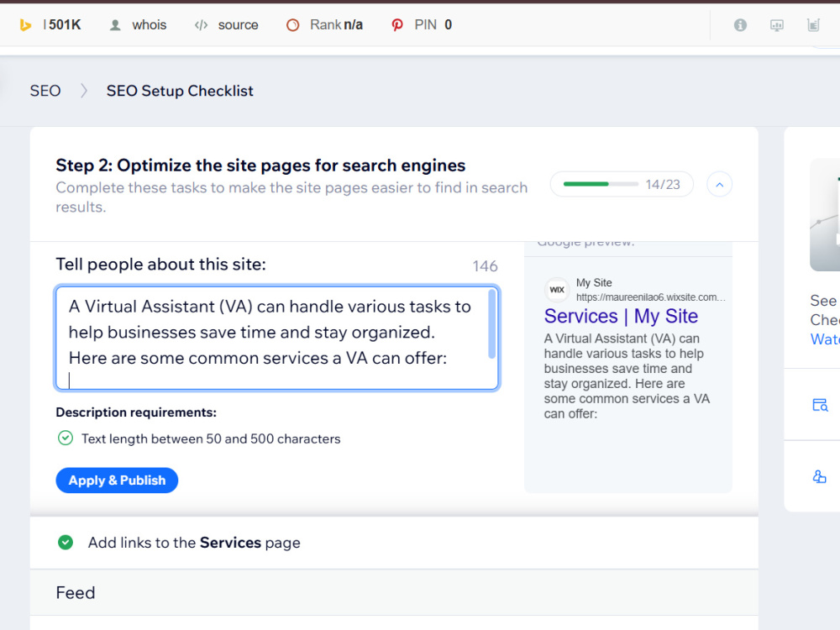Image resolution: width=840 pixels, height=630 pixels.
Task: Open Add links to the Services page task
Action: tap(394, 543)
